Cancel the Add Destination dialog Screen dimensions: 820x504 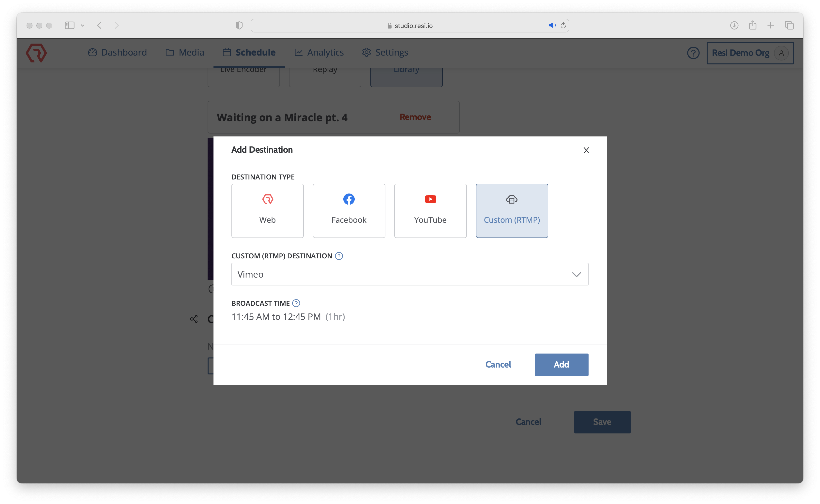pos(498,364)
